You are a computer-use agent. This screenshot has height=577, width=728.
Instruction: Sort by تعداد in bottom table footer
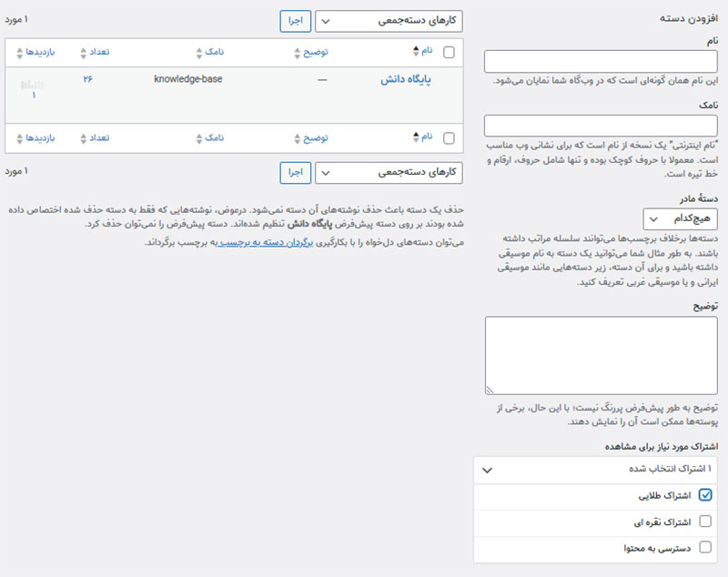[96, 137]
